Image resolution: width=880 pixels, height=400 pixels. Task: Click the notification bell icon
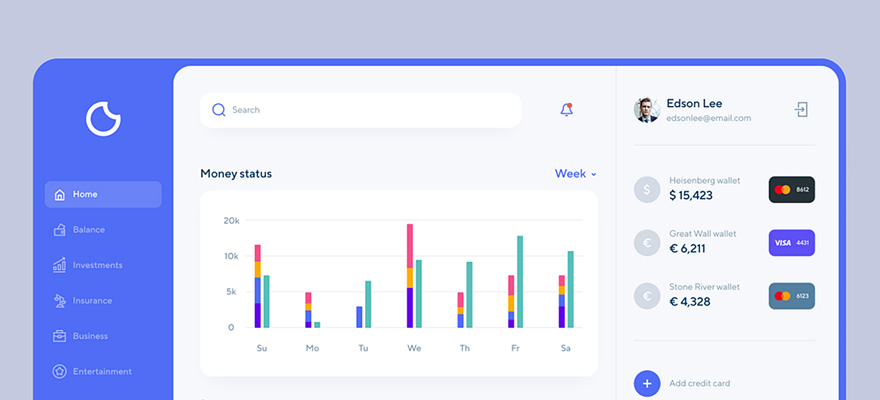point(567,110)
